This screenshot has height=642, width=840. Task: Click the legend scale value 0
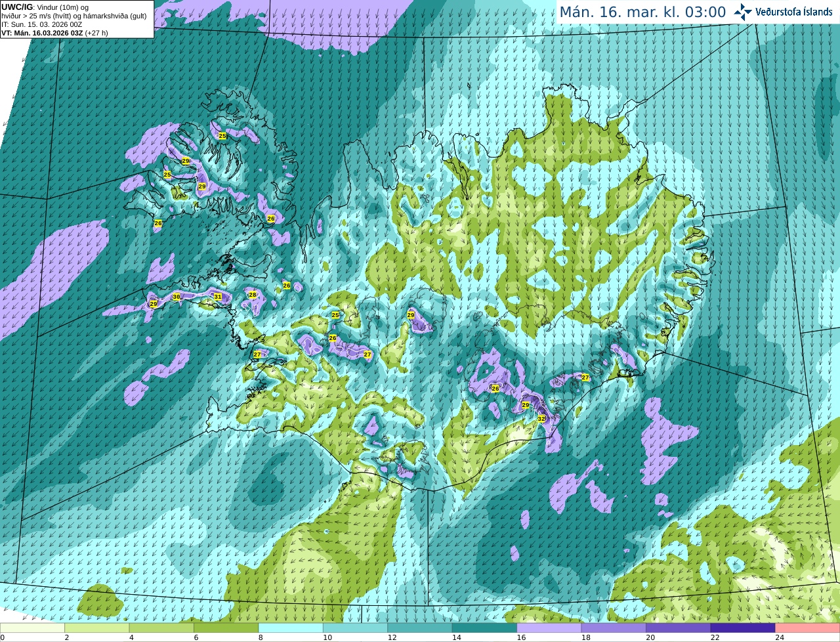point(3,637)
